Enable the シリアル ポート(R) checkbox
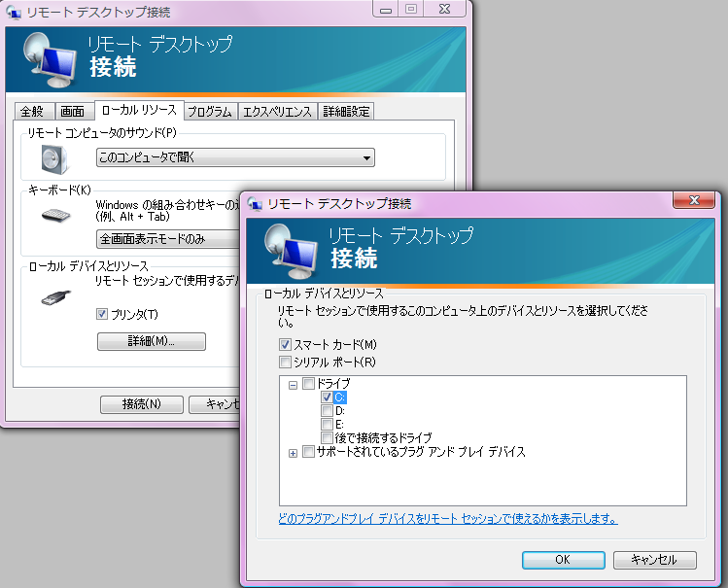 [285, 362]
